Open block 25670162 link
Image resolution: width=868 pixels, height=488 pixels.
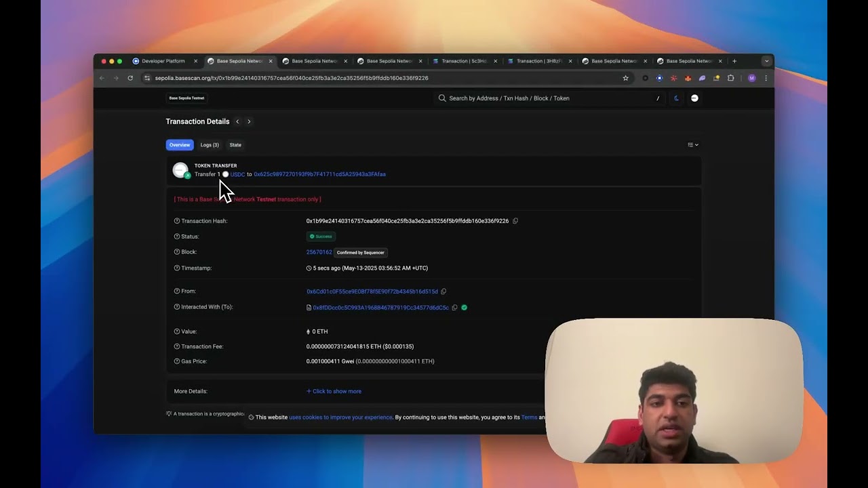click(319, 252)
